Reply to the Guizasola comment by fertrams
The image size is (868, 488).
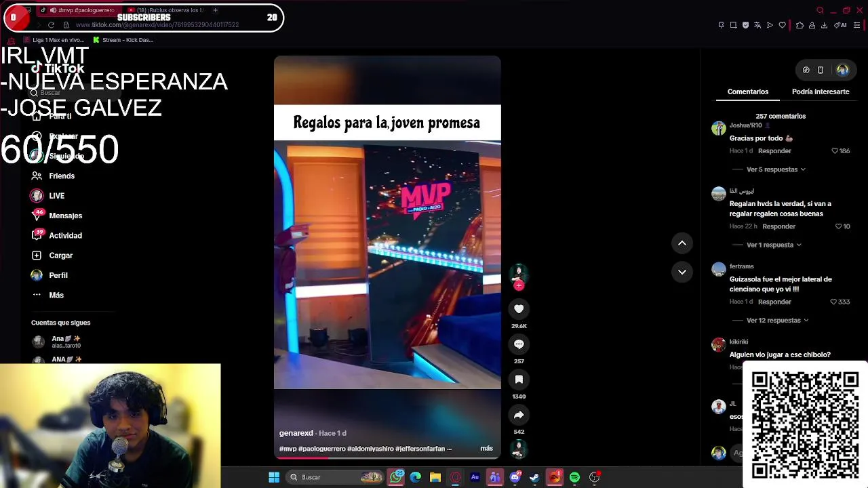[774, 302]
